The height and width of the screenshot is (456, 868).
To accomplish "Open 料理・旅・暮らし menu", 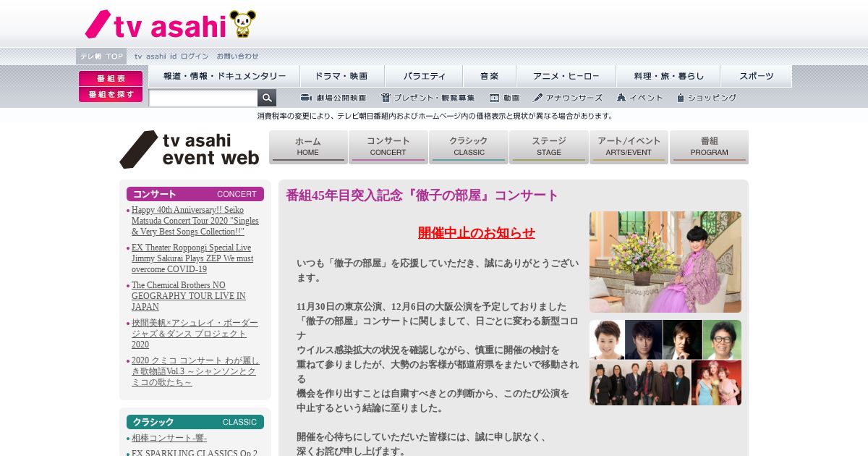I will tap(668, 76).
